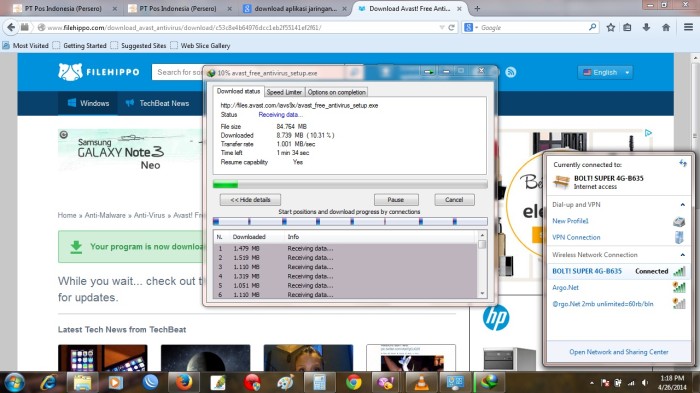The width and height of the screenshot is (700, 393).
Task: Show URL history dropdown arrow
Action: pyautogui.click(x=442, y=28)
